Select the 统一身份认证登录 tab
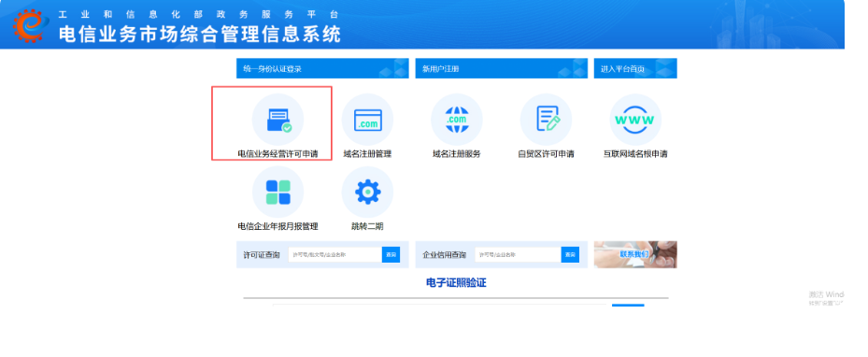Viewport: 868px width, 357px height. click(322, 68)
